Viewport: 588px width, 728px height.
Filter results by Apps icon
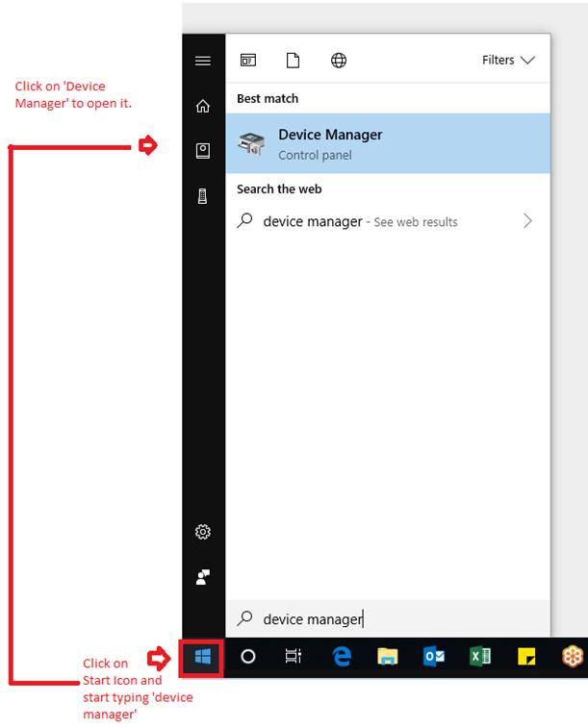(248, 61)
